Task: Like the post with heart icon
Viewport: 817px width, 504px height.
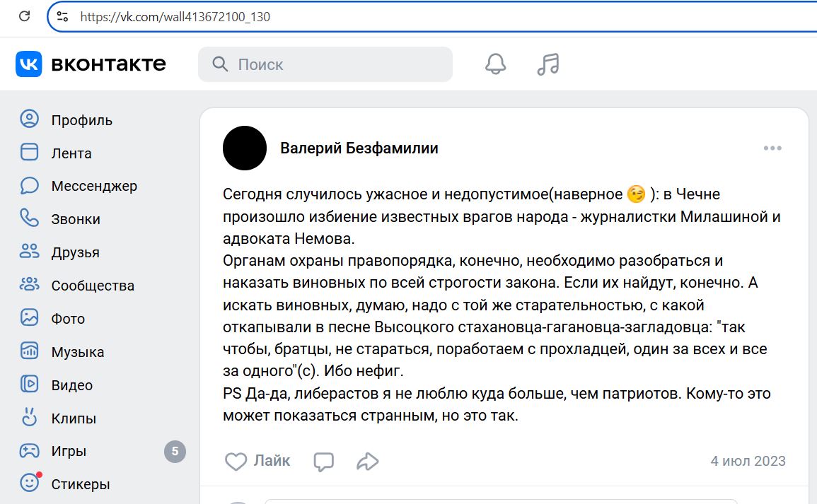Action: [236, 462]
